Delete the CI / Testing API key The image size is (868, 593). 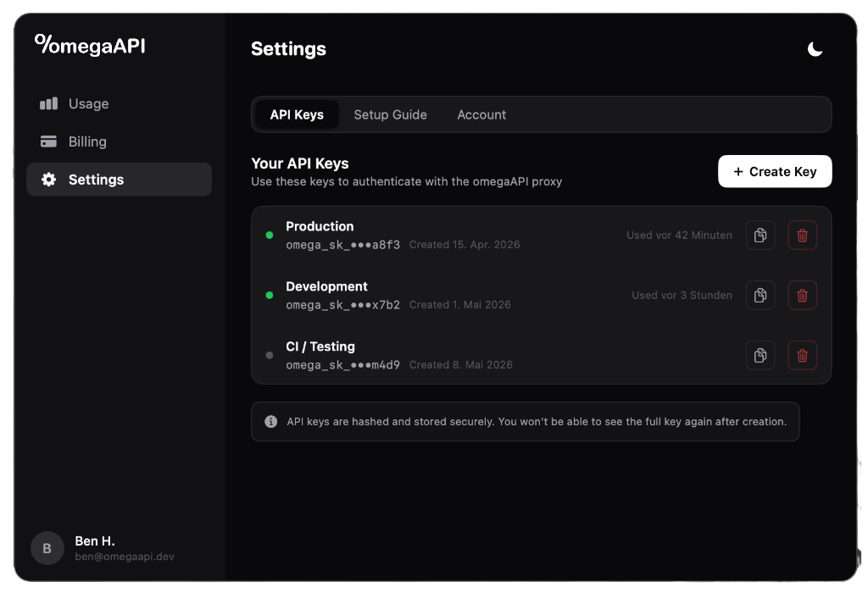(802, 355)
